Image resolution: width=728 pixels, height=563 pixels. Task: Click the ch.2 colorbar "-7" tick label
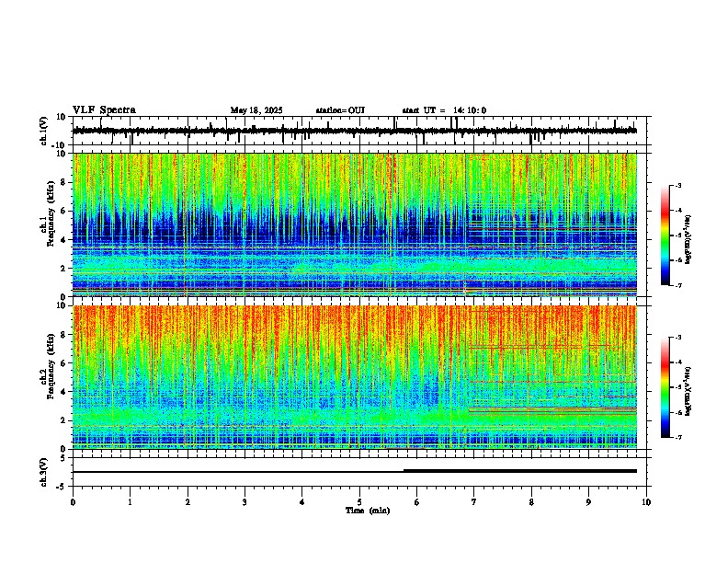pos(677,437)
